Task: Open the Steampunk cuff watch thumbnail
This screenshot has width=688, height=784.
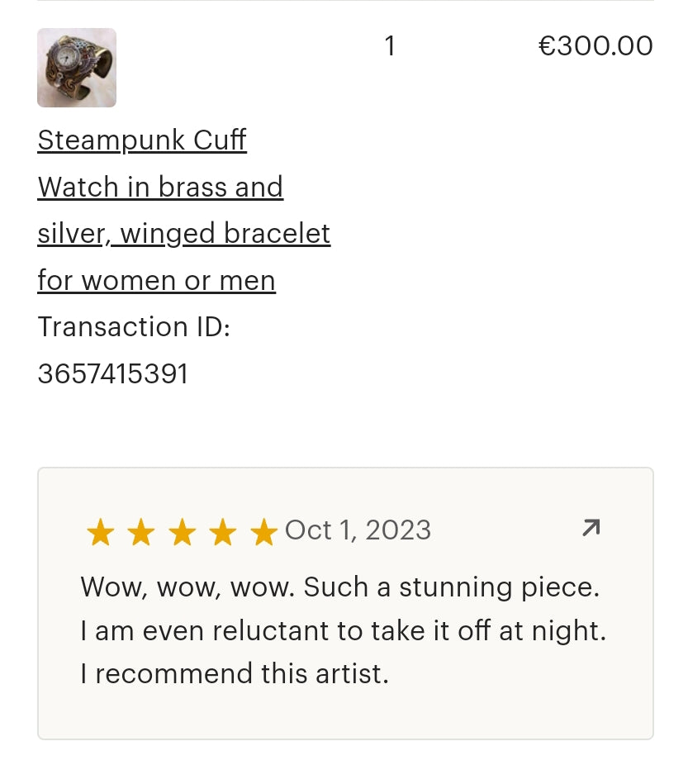Action: (x=77, y=68)
